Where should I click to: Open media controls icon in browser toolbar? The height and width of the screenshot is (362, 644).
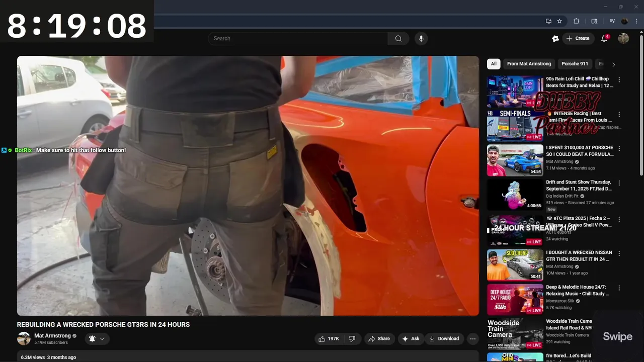(612, 21)
